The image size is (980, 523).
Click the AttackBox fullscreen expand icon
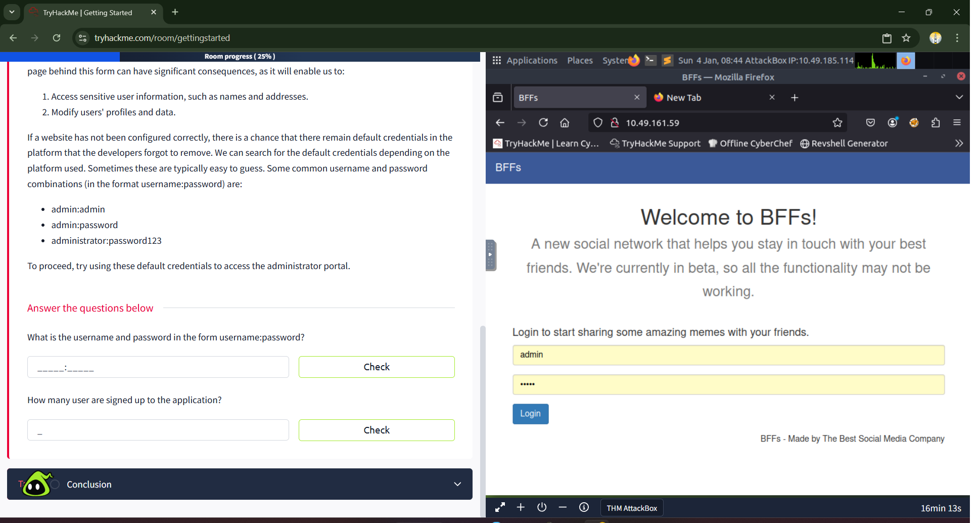pyautogui.click(x=500, y=507)
